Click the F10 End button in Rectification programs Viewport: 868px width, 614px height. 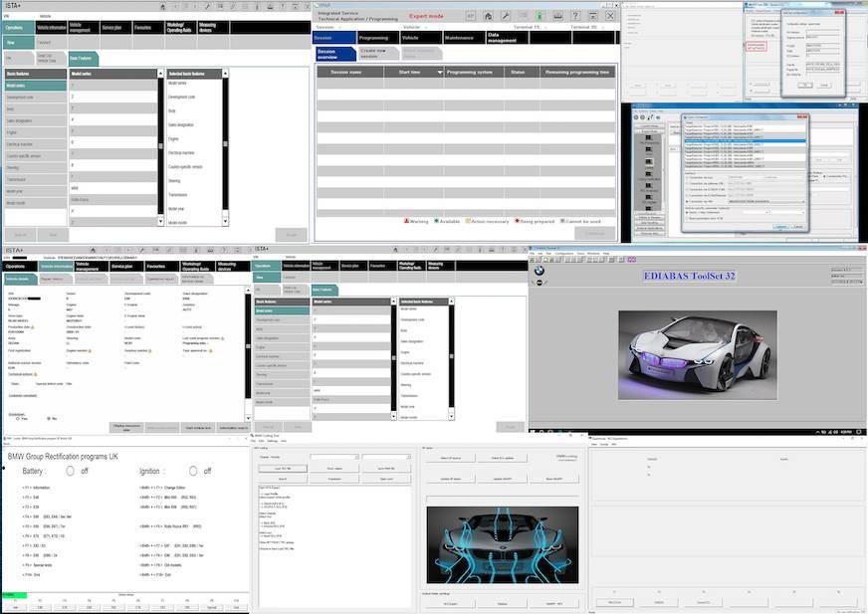pyautogui.click(x=236, y=608)
